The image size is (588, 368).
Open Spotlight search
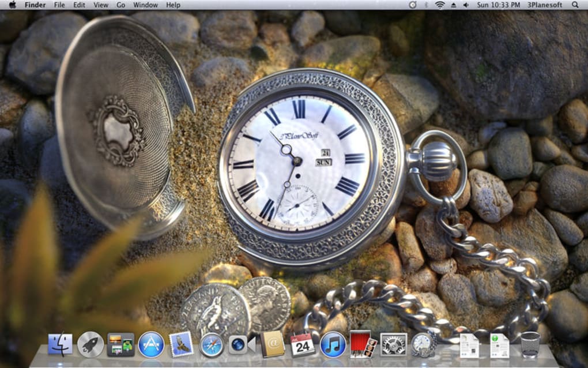coord(574,5)
